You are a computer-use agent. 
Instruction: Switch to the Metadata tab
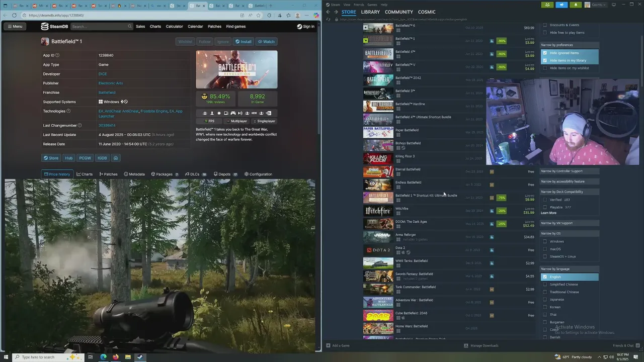(x=134, y=174)
